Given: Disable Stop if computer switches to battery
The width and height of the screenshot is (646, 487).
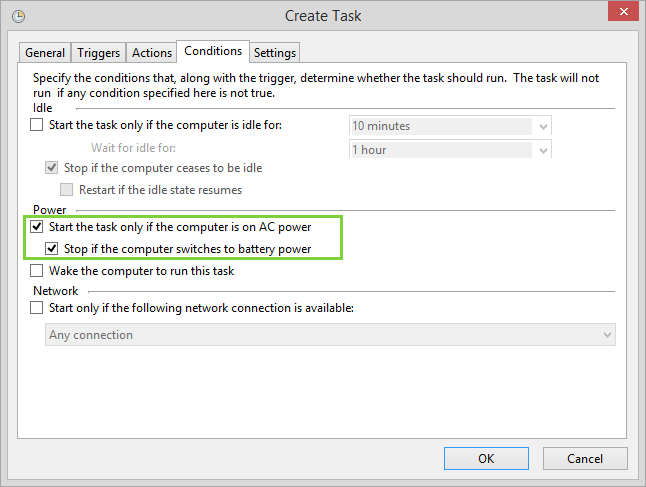Looking at the screenshot, I should [x=53, y=249].
